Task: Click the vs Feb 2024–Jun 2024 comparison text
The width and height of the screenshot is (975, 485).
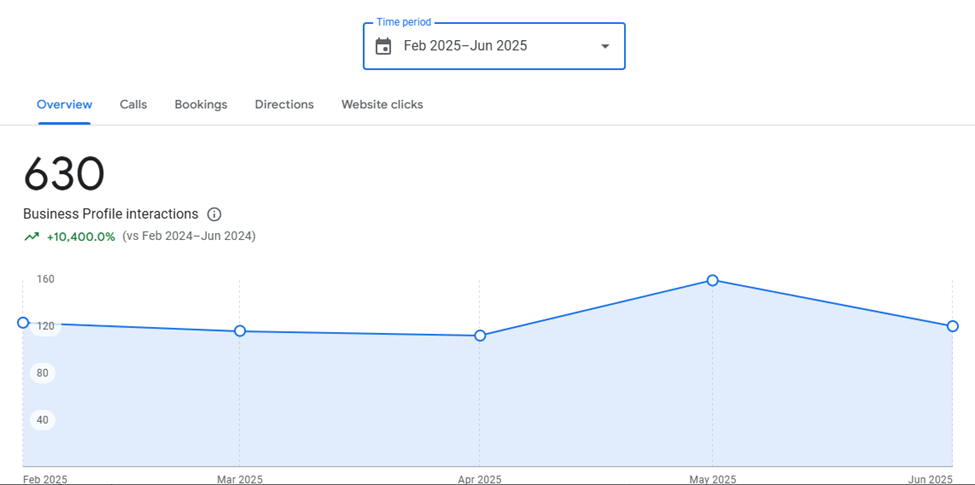Action: tap(189, 237)
